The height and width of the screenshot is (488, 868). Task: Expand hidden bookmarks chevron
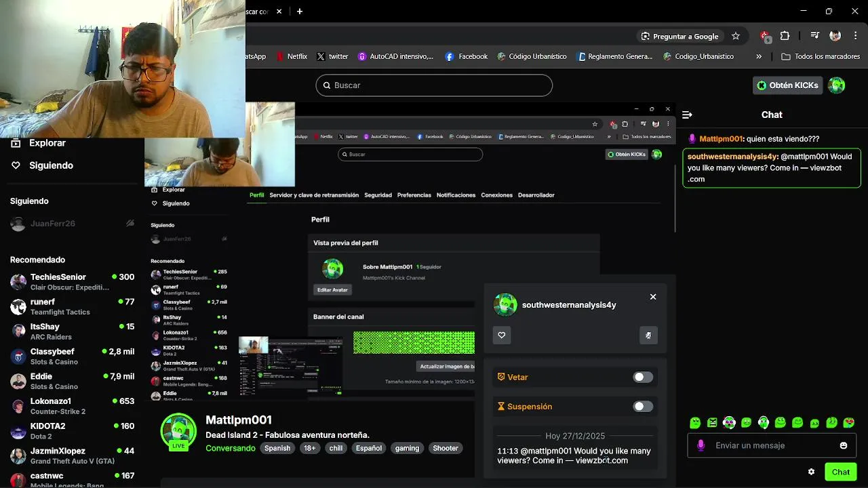759,56
